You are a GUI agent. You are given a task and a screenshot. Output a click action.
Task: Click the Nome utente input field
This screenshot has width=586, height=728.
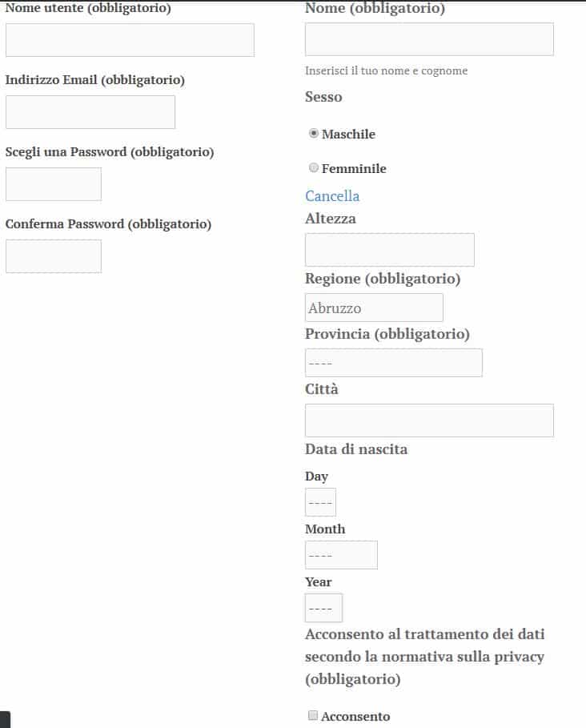click(x=130, y=40)
